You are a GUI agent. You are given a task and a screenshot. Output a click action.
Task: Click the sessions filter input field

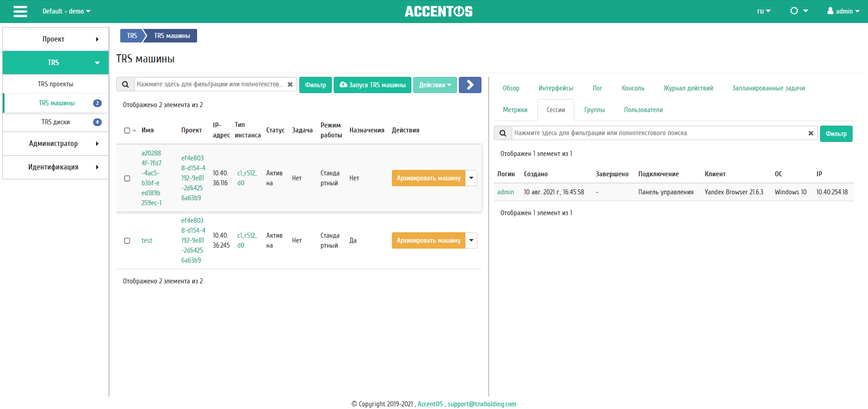(658, 133)
